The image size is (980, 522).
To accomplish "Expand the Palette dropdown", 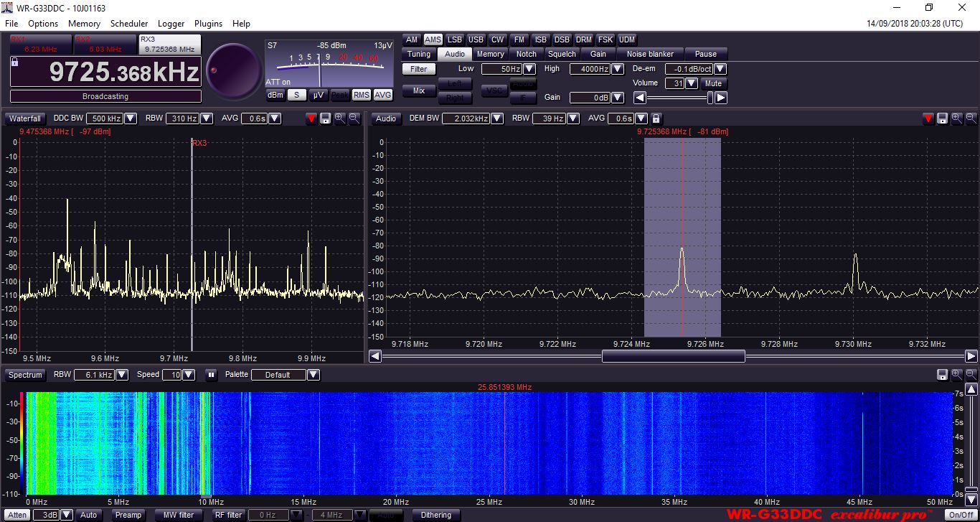I will pos(313,375).
